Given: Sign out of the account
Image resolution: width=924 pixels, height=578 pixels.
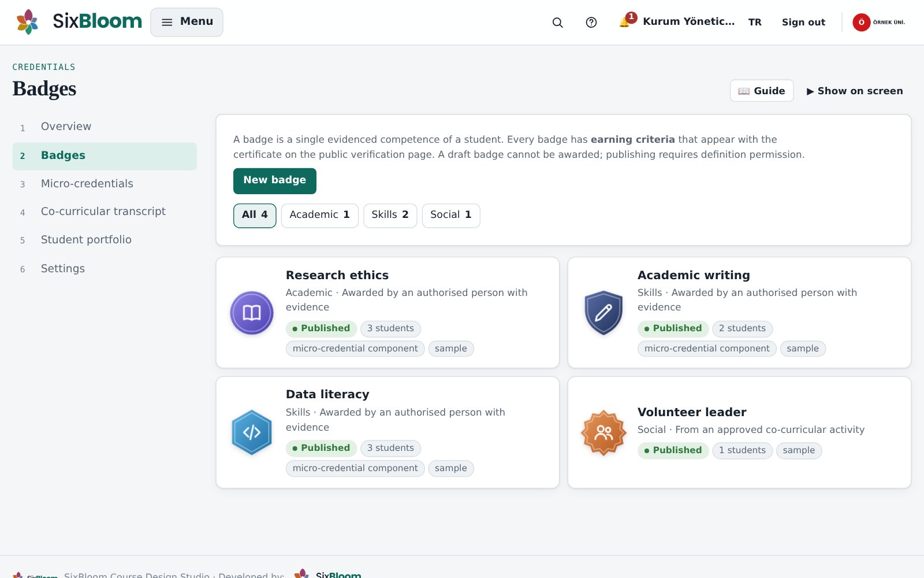Looking at the screenshot, I should pos(803,23).
